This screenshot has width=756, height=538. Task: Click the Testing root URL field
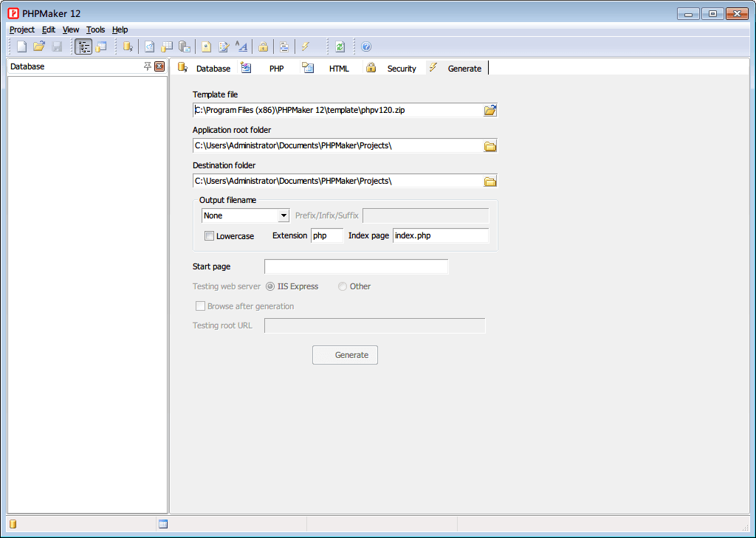click(374, 325)
